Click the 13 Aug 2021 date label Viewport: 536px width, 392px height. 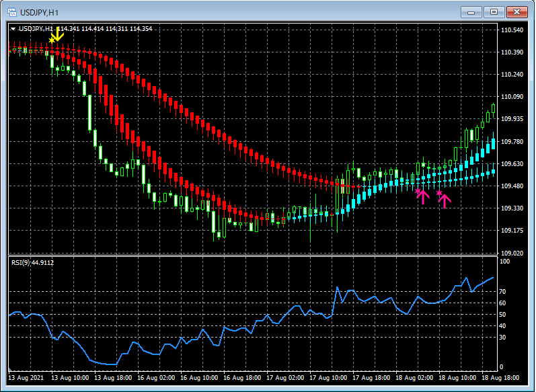click(x=26, y=378)
